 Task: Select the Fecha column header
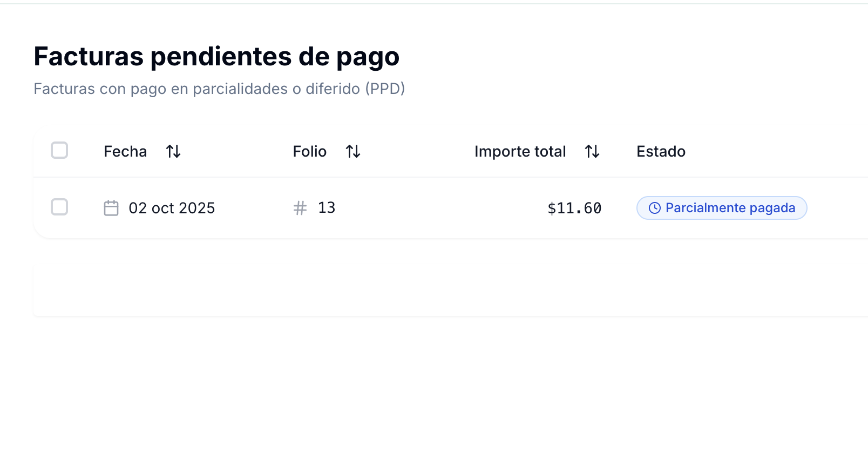[125, 151]
